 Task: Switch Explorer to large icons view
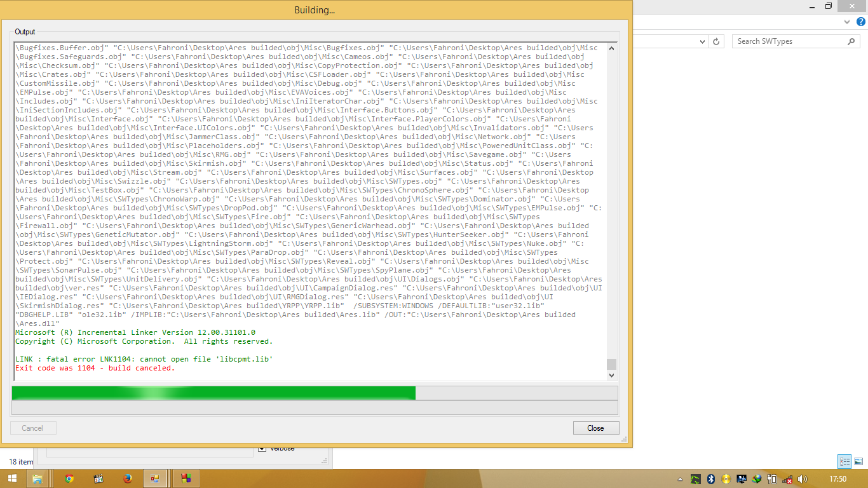coord(858,461)
